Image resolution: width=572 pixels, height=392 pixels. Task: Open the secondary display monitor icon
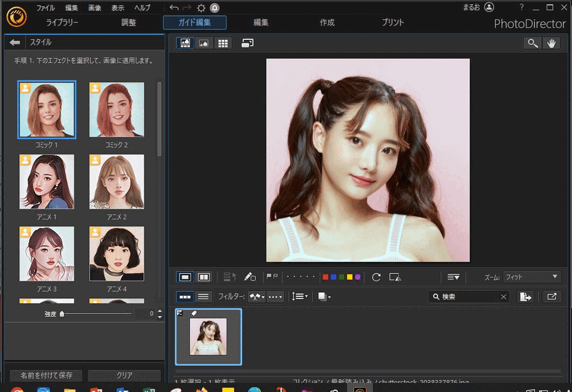tap(247, 43)
